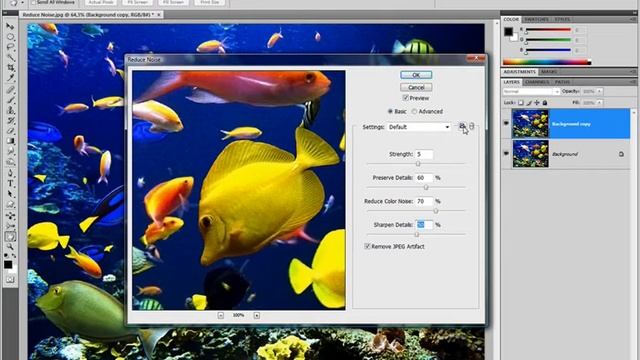Select the Horizontal Type tool
Image resolution: width=640 pixels, height=360 pixels.
pyautogui.click(x=10, y=184)
